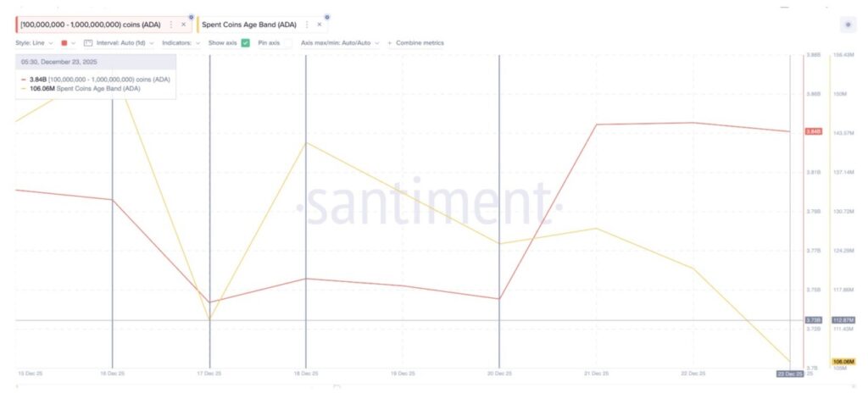This screenshot has width=868, height=393.
Task: Click the red 3.84B axis value label
Action: (814, 131)
